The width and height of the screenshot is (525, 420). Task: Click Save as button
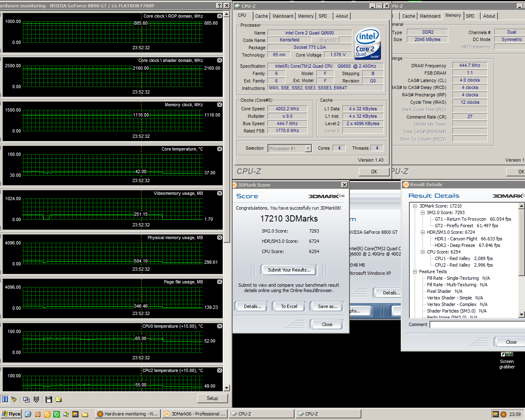point(328,306)
